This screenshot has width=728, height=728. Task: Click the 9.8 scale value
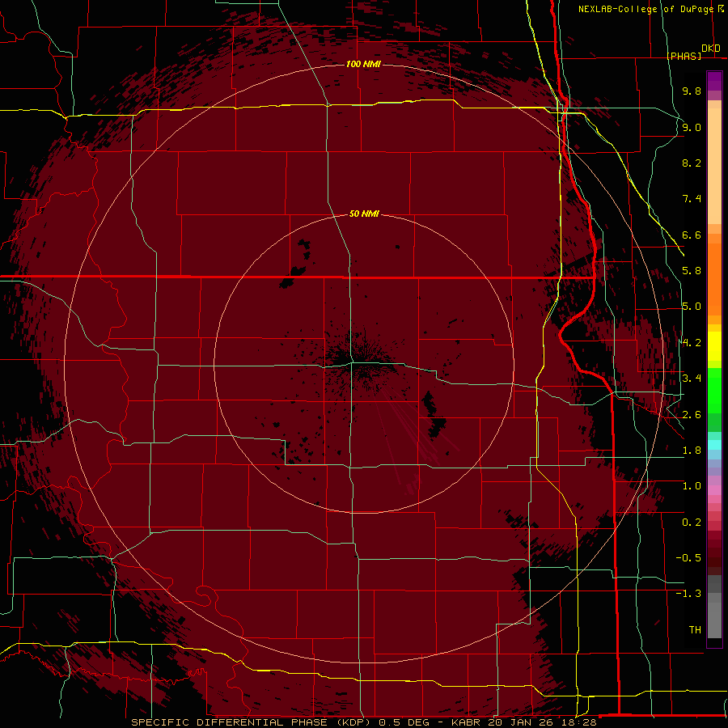(692, 91)
